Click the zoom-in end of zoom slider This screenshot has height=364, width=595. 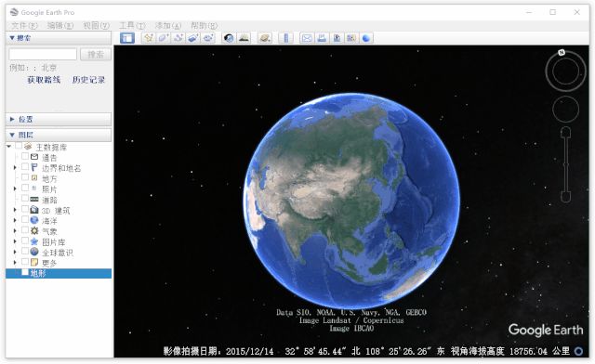click(x=566, y=133)
